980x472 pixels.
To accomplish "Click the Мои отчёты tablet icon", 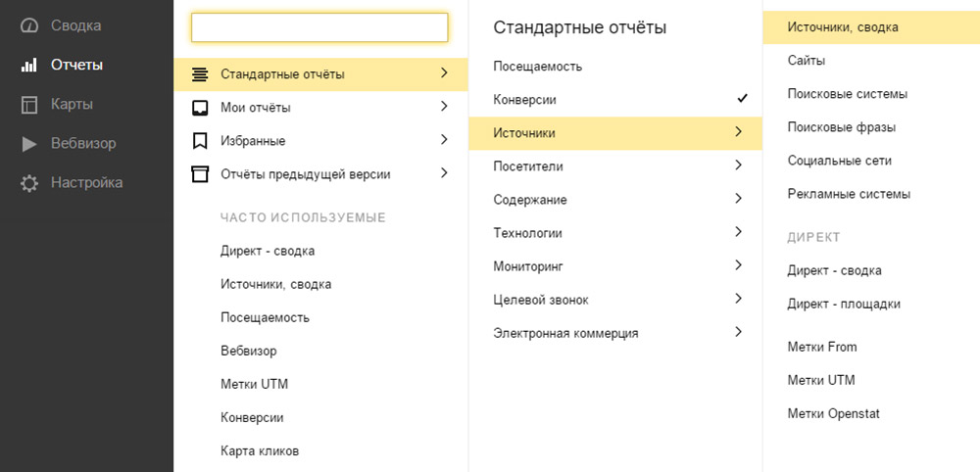I will [x=200, y=108].
